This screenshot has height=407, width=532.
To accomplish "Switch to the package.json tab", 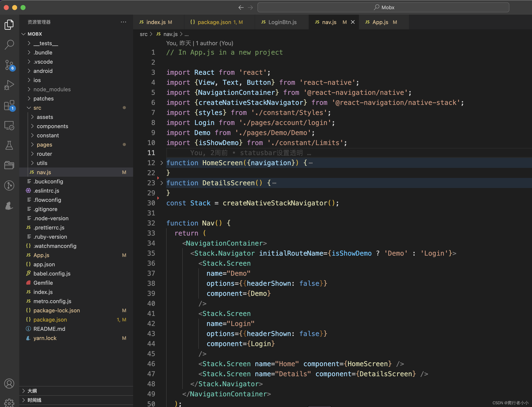I will click(214, 22).
